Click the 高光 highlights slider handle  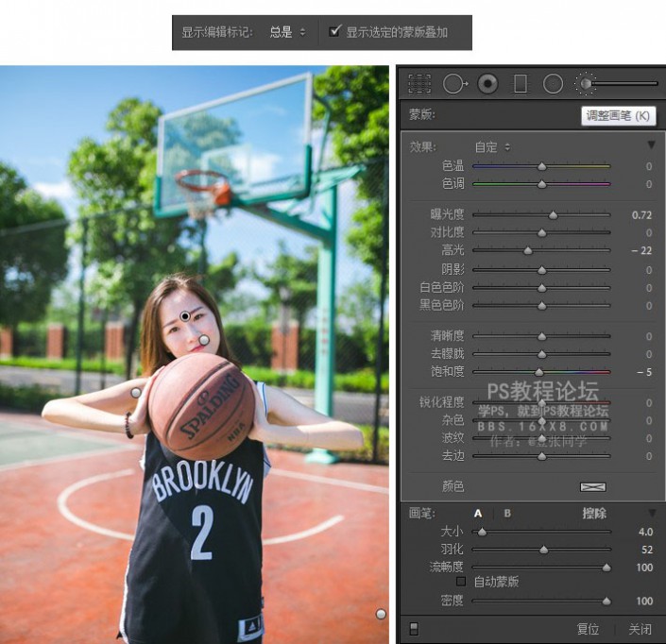(x=527, y=250)
